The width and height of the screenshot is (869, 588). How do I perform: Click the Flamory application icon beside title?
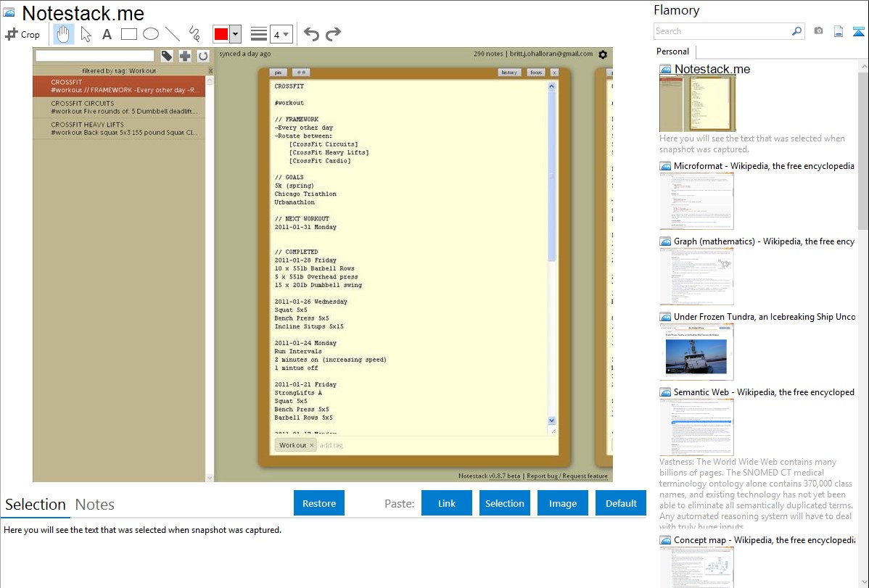[x=9, y=12]
